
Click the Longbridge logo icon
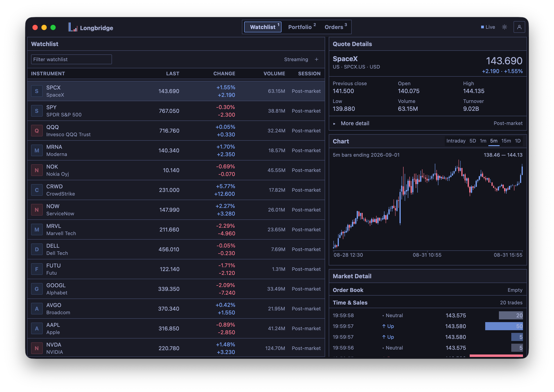pyautogui.click(x=73, y=27)
